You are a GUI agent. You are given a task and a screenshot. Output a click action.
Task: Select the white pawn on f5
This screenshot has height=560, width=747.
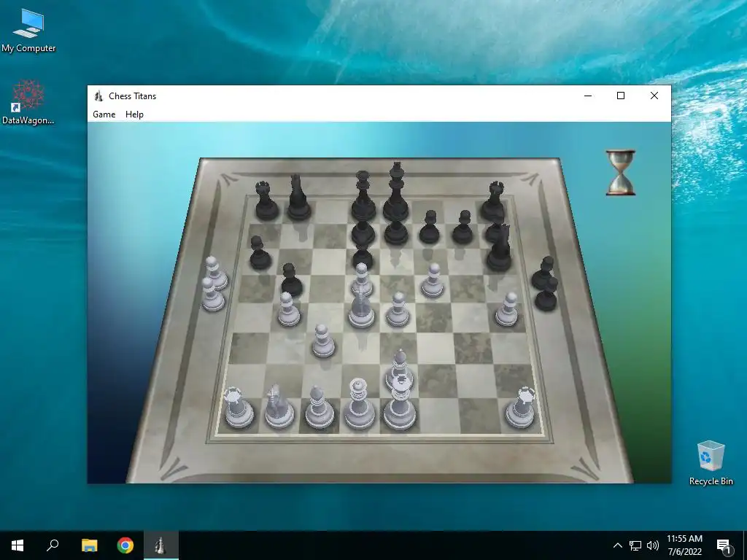[x=433, y=281]
